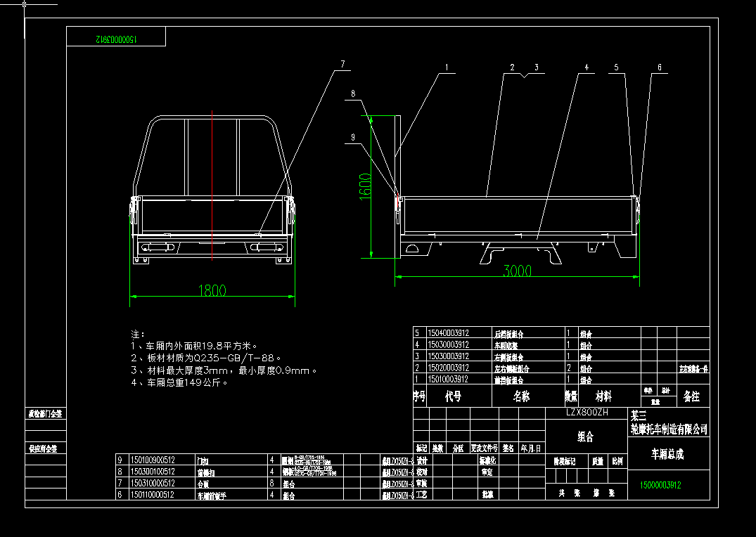Screen dimensions: 756x537
Task: Click the '材料' column header
Action: click(x=603, y=396)
